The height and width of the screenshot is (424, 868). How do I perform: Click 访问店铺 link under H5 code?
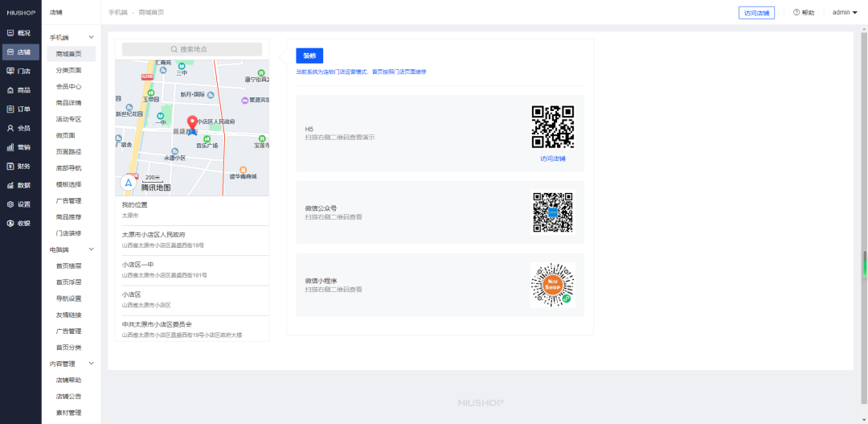tap(552, 158)
